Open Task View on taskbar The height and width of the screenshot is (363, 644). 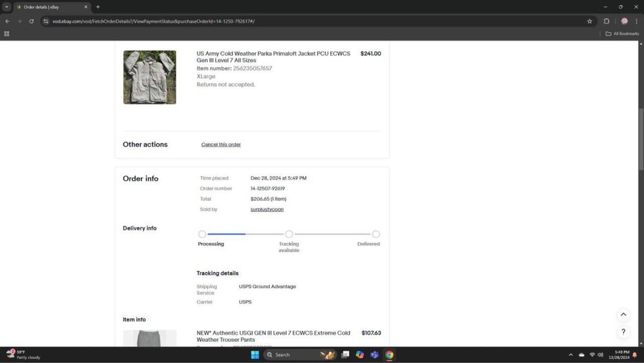tap(345, 355)
